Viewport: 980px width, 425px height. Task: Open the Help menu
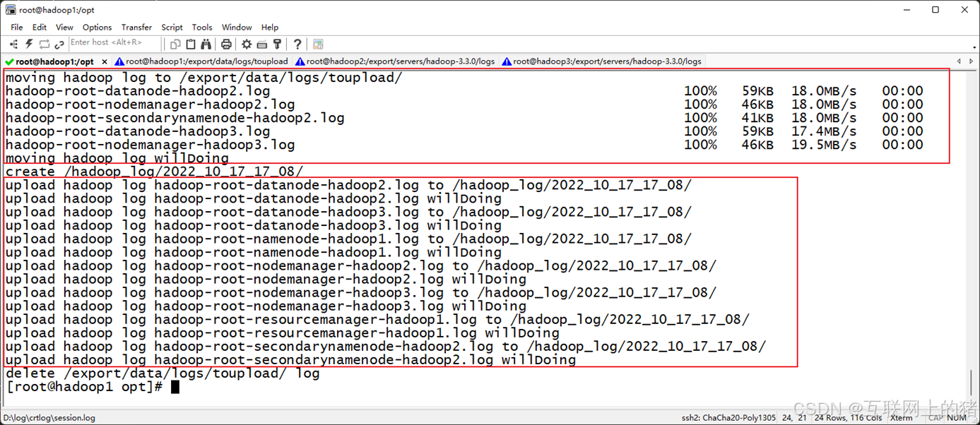click(x=270, y=27)
